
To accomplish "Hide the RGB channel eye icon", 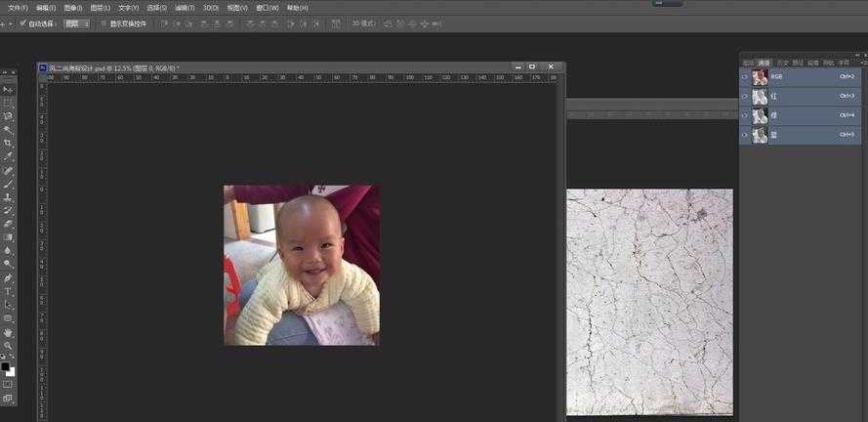I will [x=745, y=76].
